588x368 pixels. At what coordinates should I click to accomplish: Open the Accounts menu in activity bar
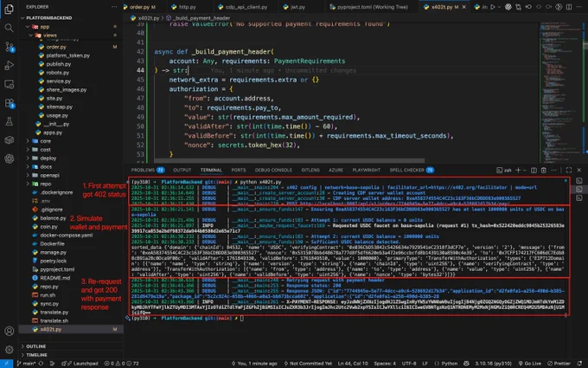(9, 331)
